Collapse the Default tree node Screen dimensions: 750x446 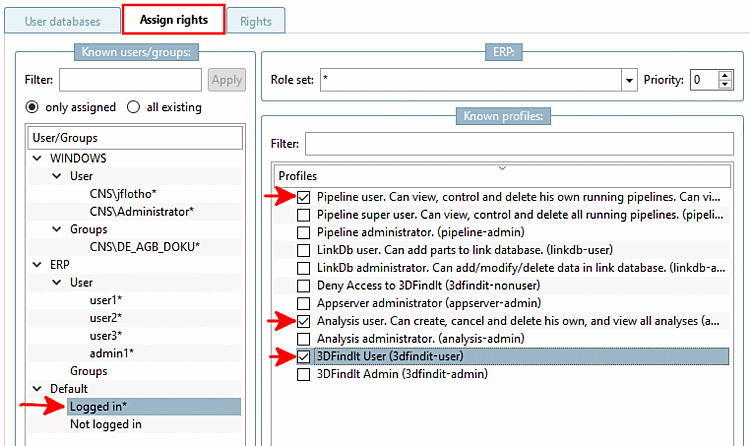[39, 388]
